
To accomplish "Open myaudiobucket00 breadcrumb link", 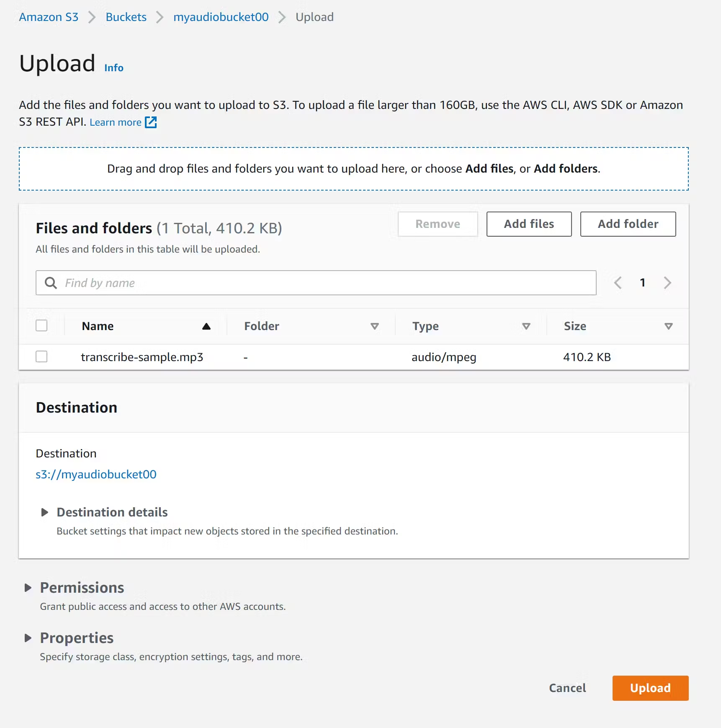I will coord(221,17).
